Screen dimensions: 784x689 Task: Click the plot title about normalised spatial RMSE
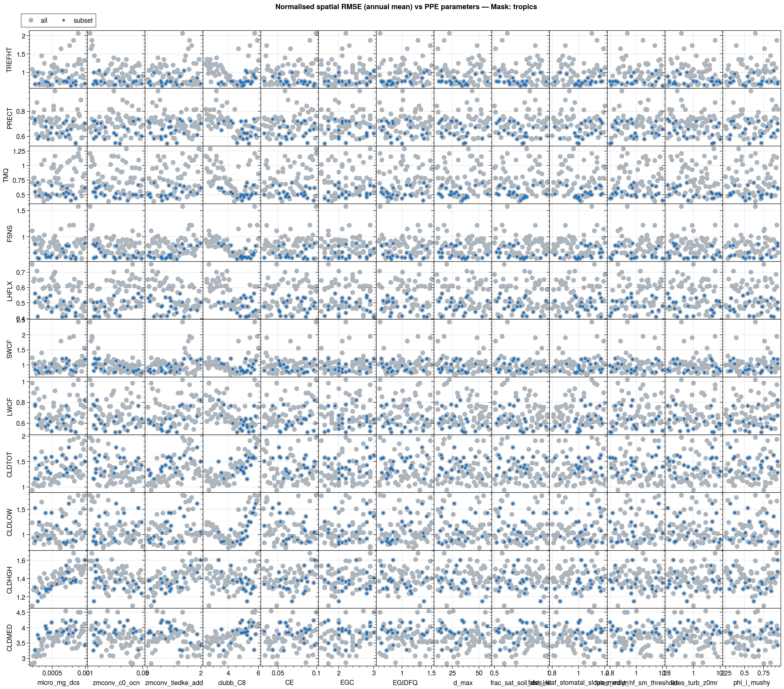[406, 7]
